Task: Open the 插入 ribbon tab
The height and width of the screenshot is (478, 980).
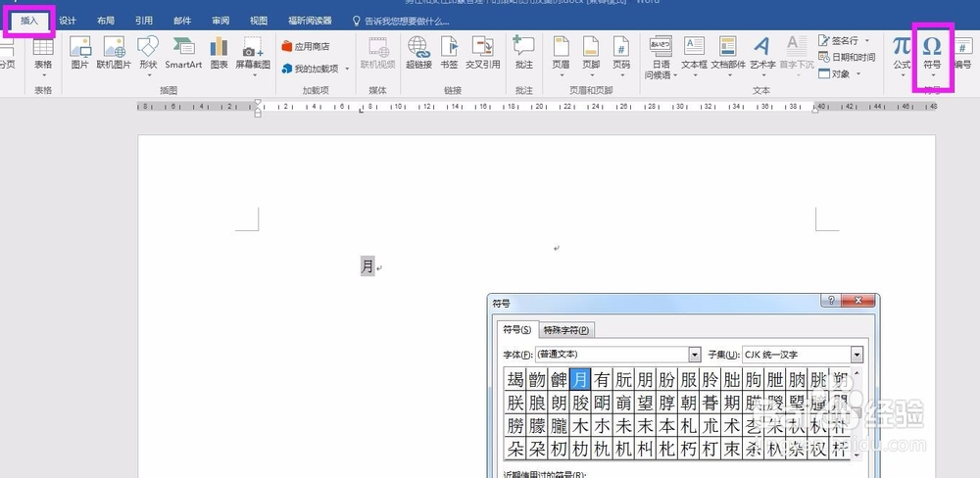Action: 29,21
